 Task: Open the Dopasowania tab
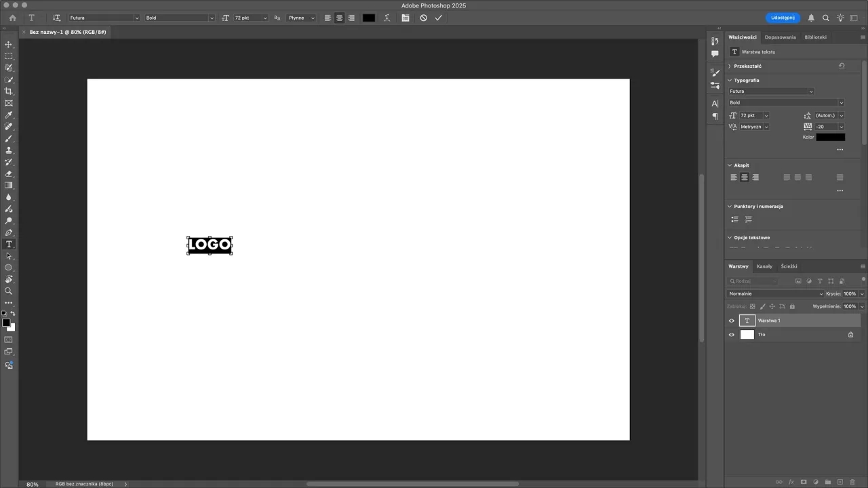(x=781, y=37)
